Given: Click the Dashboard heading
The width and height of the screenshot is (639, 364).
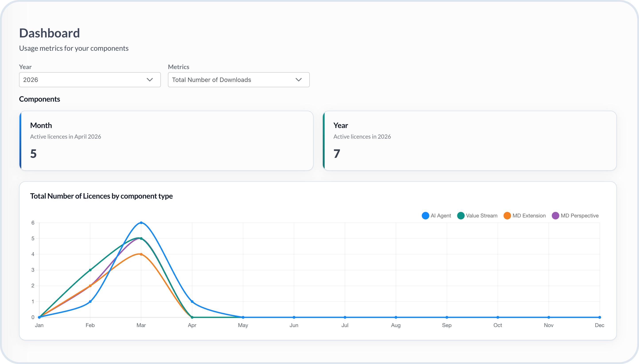Looking at the screenshot, I should 49,33.
